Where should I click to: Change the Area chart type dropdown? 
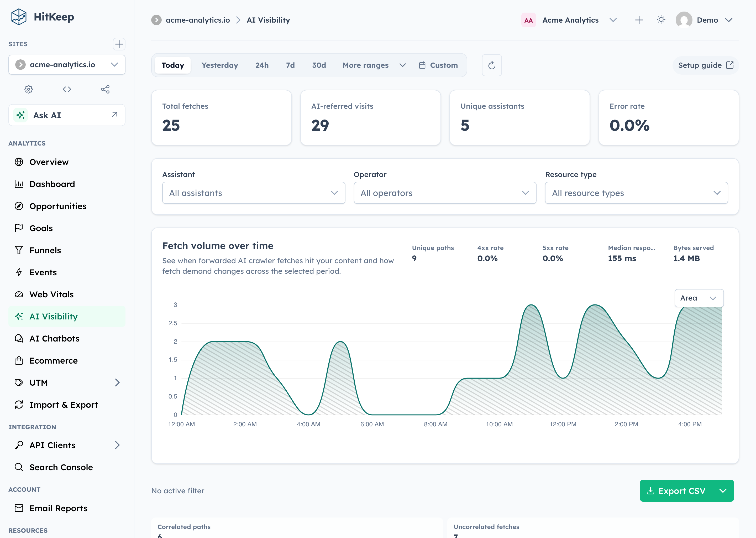coord(699,298)
